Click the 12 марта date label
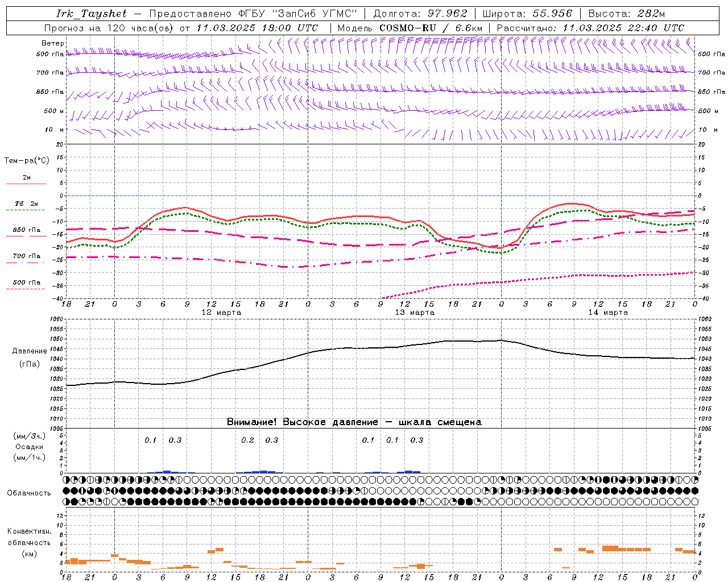This screenshot has height=582, width=728. (221, 313)
